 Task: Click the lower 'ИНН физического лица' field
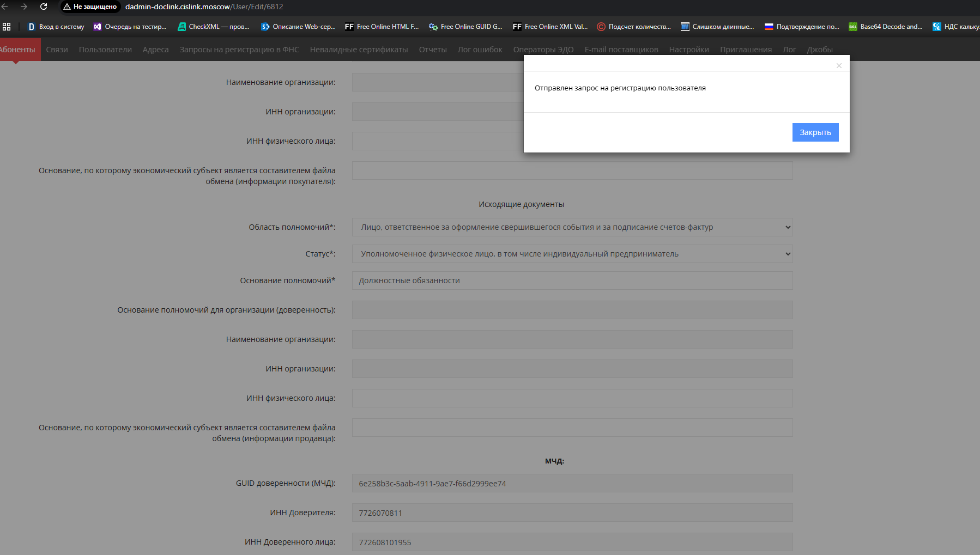pyautogui.click(x=572, y=398)
